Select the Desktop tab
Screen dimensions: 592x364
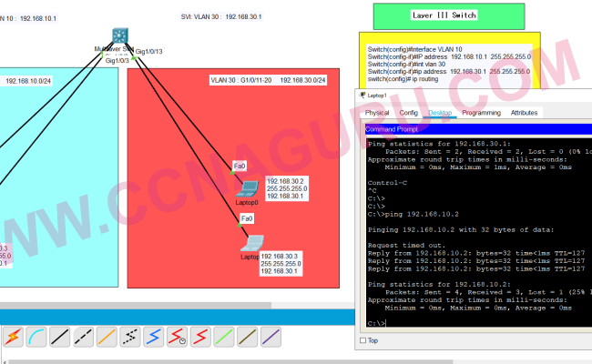[x=440, y=113]
